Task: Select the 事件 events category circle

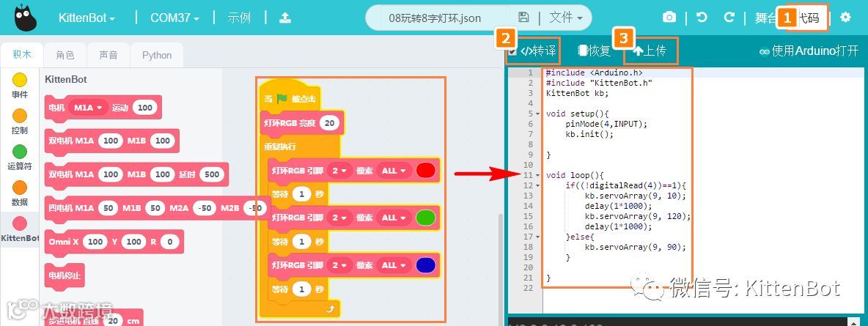Action: (20, 81)
